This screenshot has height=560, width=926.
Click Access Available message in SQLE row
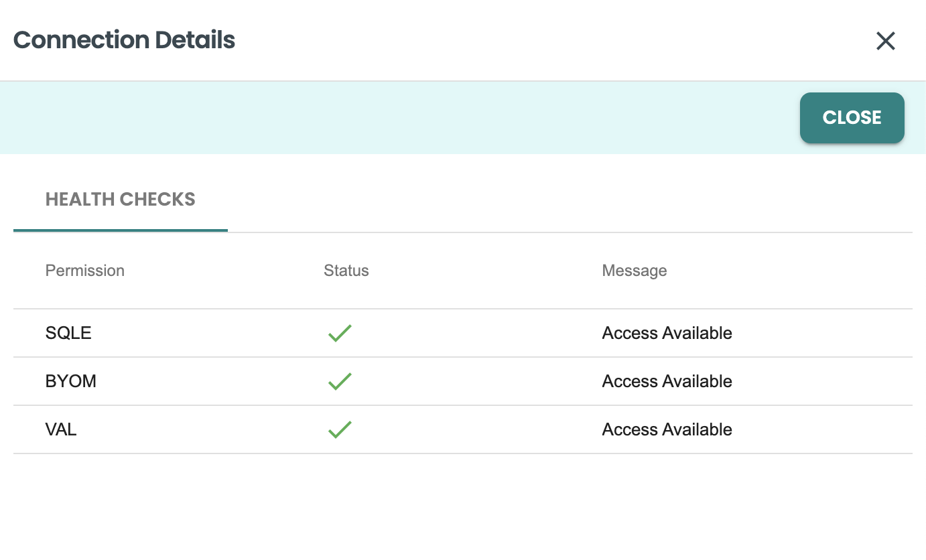tap(667, 333)
